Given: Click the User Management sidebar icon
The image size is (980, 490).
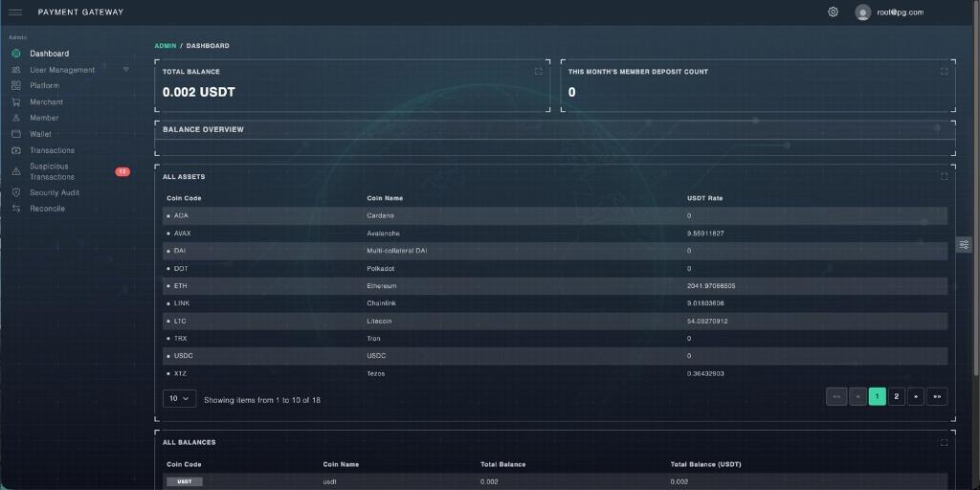Looking at the screenshot, I should (x=16, y=70).
